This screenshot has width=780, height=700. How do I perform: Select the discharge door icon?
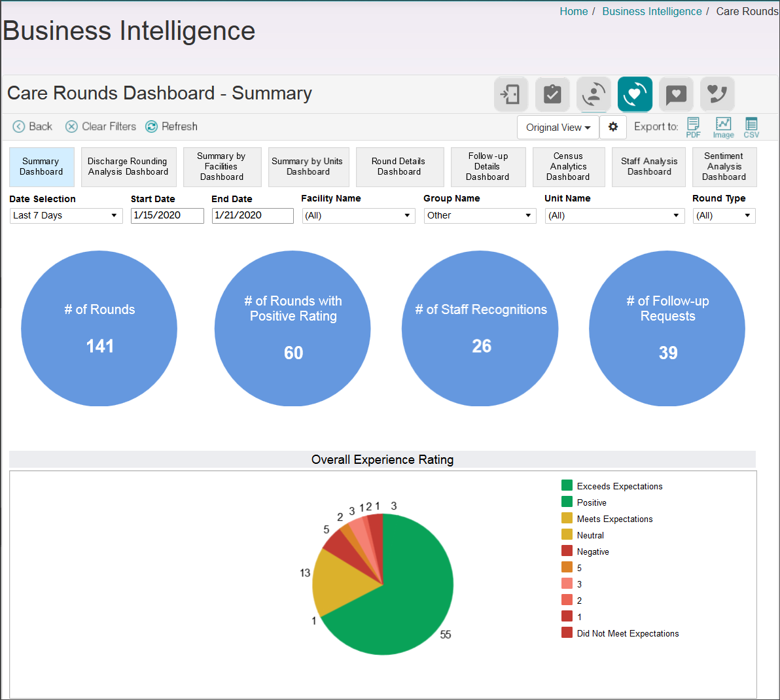[510, 94]
